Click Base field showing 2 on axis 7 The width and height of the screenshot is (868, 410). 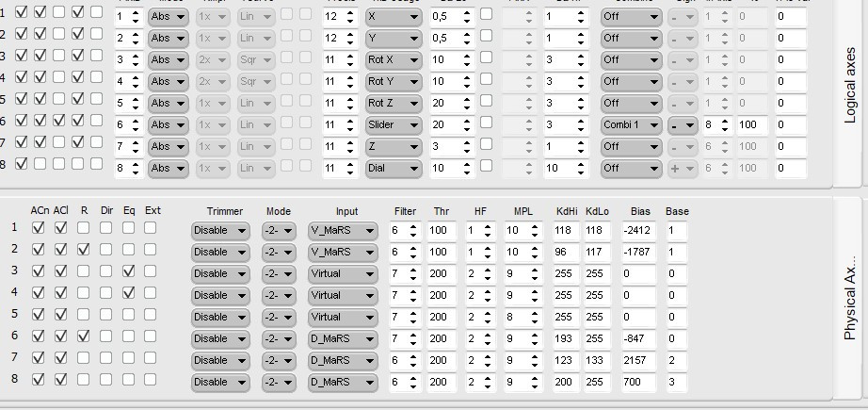(x=677, y=360)
